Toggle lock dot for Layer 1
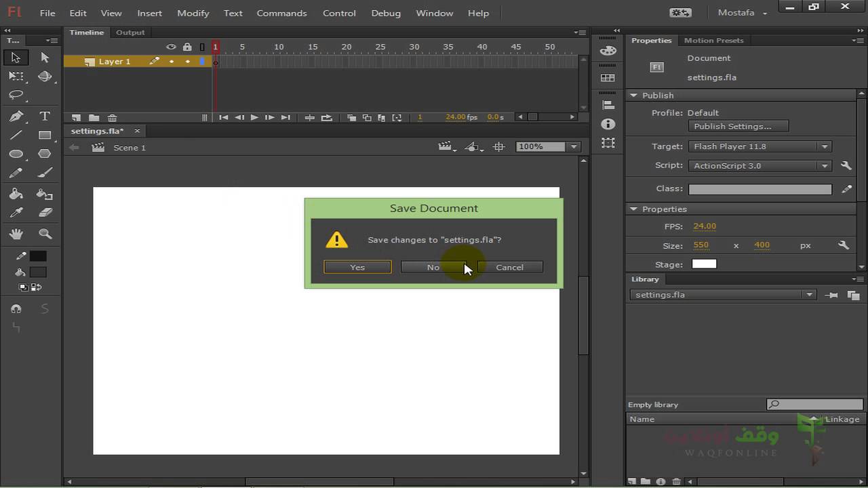 188,62
